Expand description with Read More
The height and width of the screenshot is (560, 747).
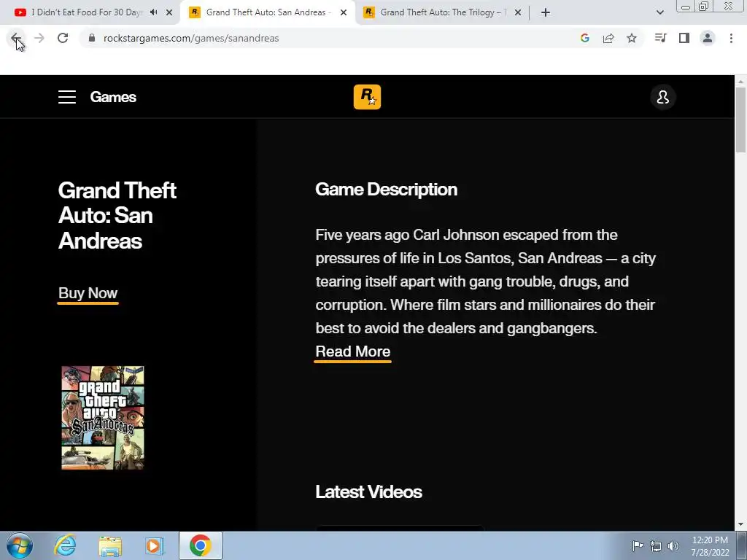(353, 352)
